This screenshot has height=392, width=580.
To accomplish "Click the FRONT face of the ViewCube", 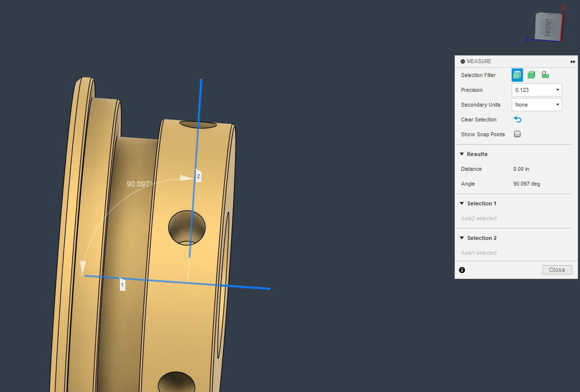I will 548,27.
